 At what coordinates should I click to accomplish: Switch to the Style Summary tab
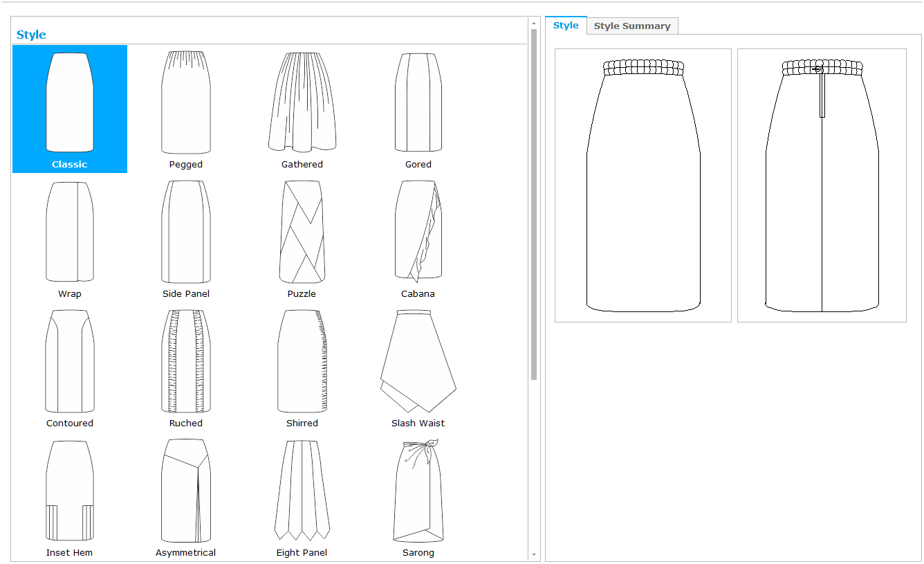pyautogui.click(x=632, y=26)
